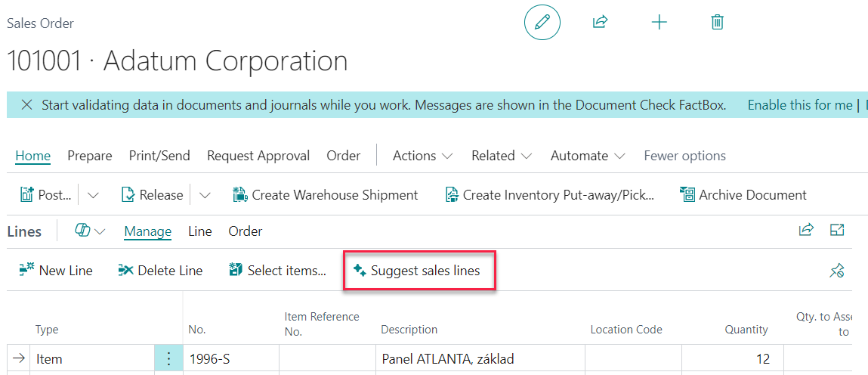Click Fewer options
Viewport: 868px width, 375px height.
tap(684, 157)
